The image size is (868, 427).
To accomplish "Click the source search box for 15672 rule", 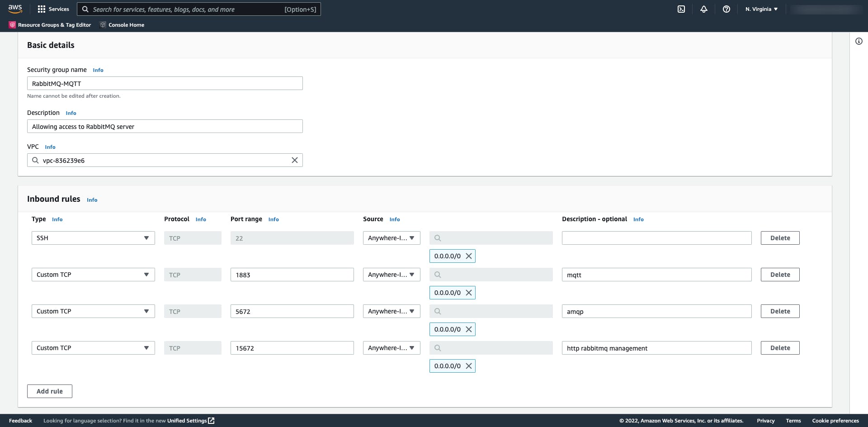I will coord(491,348).
